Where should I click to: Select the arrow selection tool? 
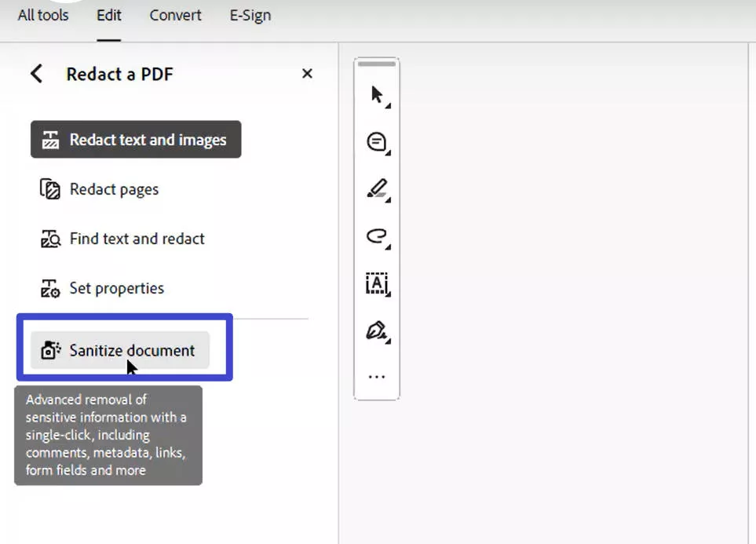pyautogui.click(x=375, y=93)
